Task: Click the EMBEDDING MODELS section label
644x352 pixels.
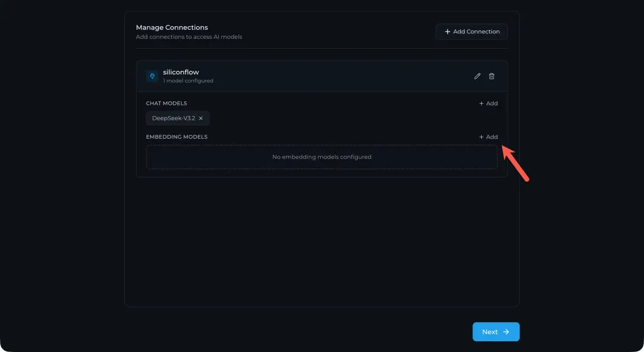Action: click(x=177, y=137)
